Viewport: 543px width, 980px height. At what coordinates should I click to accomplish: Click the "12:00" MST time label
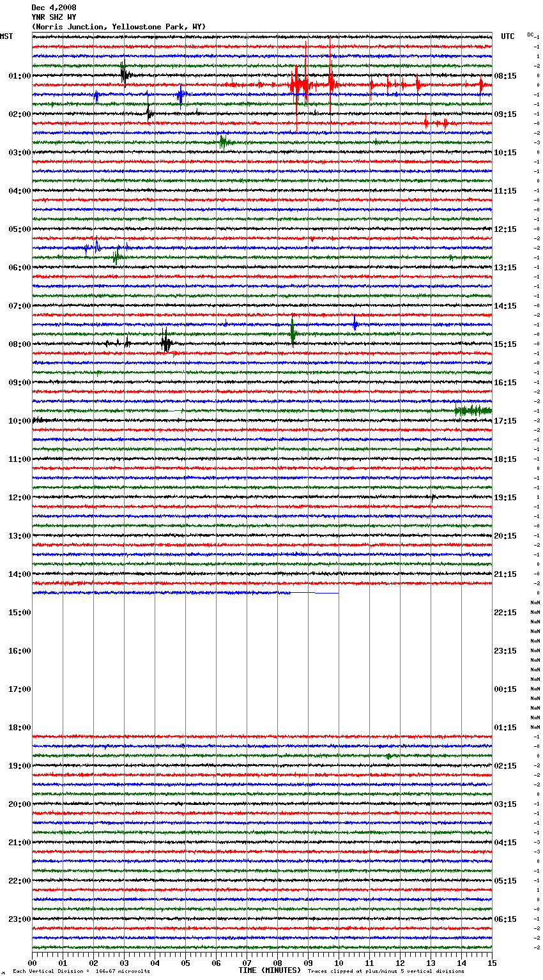coord(20,498)
